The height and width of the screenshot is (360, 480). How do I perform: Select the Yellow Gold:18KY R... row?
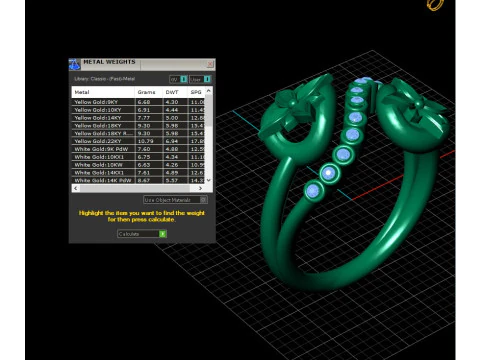click(x=138, y=133)
